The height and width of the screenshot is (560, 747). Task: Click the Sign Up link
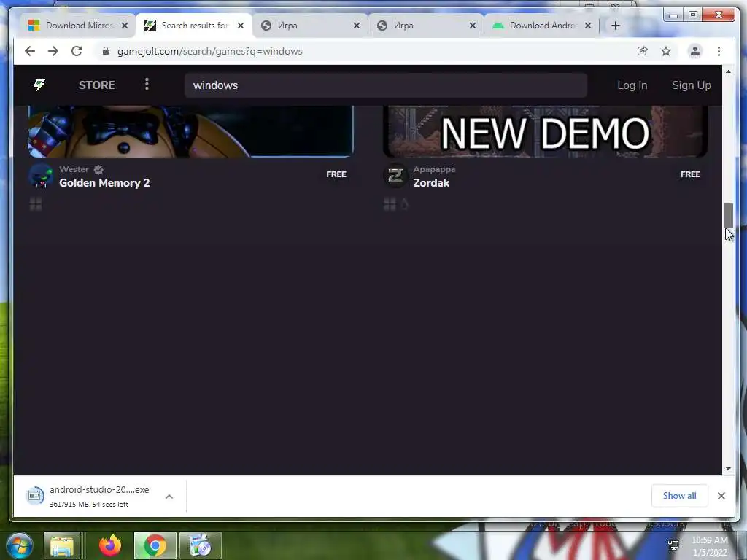pyautogui.click(x=692, y=85)
